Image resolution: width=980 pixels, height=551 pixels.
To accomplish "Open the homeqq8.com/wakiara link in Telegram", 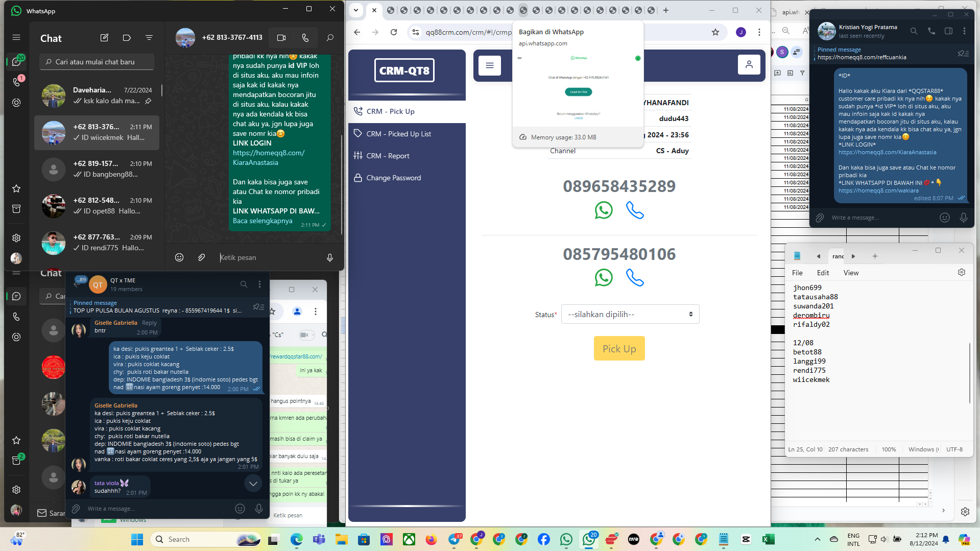I will 878,190.
